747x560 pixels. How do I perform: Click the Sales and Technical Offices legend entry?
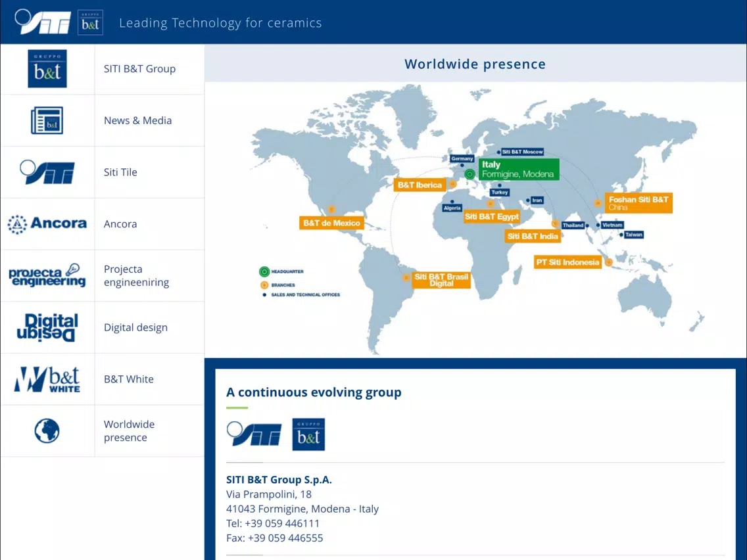pos(301,294)
